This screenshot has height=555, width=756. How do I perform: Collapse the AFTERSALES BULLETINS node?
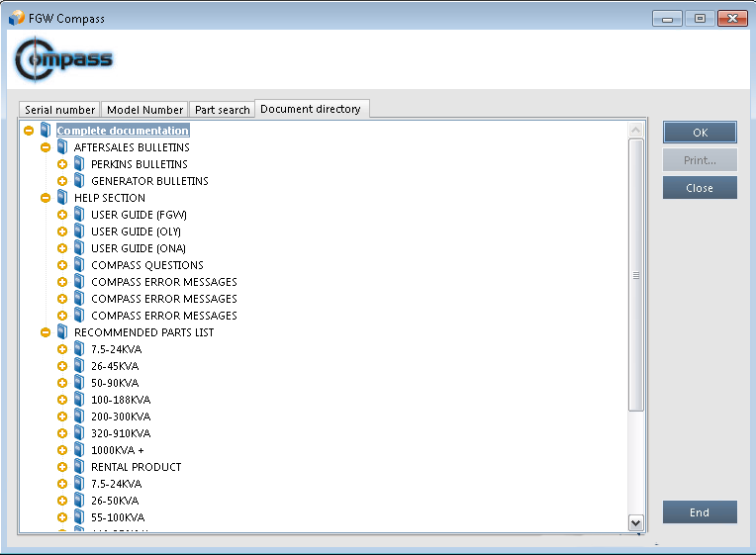[x=46, y=147]
